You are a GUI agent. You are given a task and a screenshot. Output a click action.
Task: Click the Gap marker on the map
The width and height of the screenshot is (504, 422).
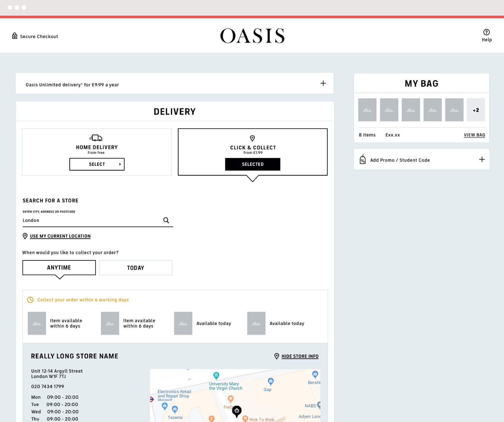271,381
